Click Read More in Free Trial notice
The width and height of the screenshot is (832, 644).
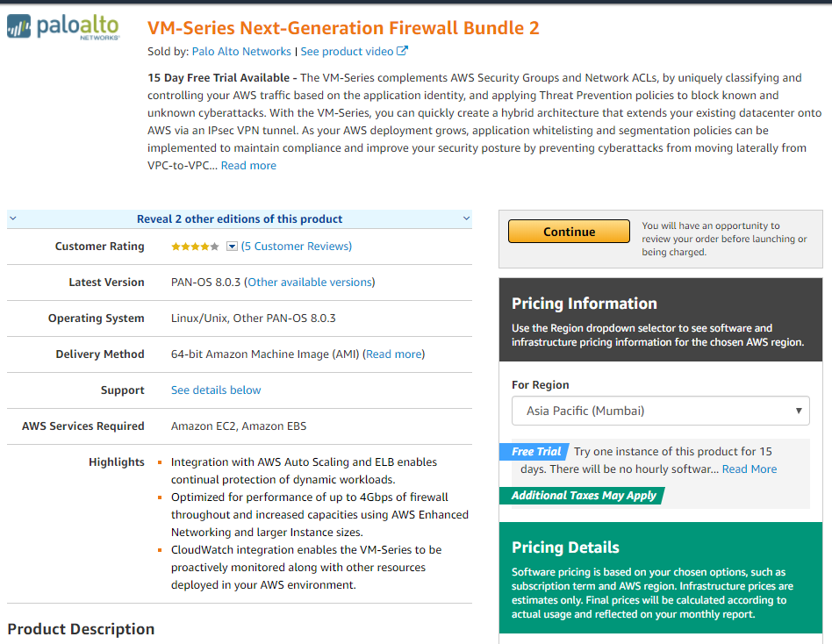tap(749, 469)
